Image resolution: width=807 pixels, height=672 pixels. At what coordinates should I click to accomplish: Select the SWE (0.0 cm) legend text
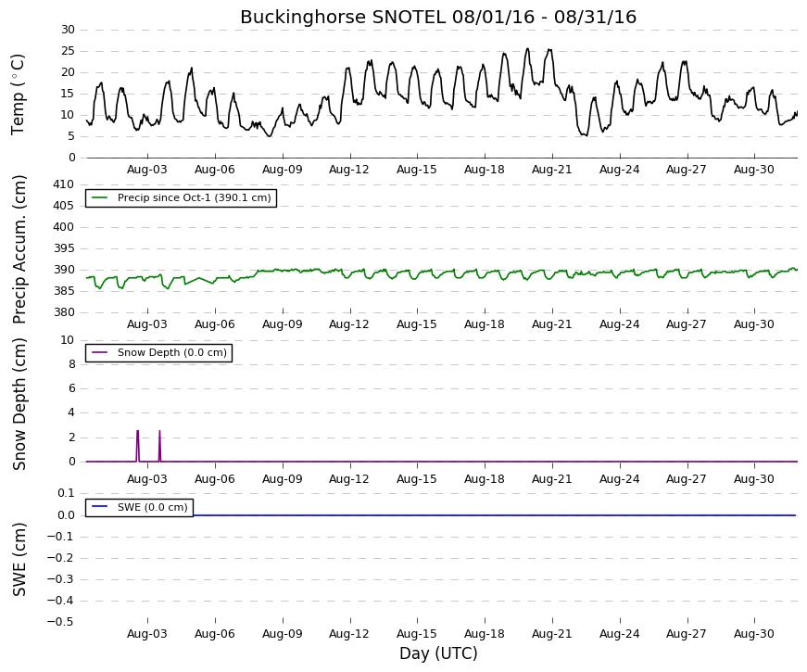[x=152, y=507]
